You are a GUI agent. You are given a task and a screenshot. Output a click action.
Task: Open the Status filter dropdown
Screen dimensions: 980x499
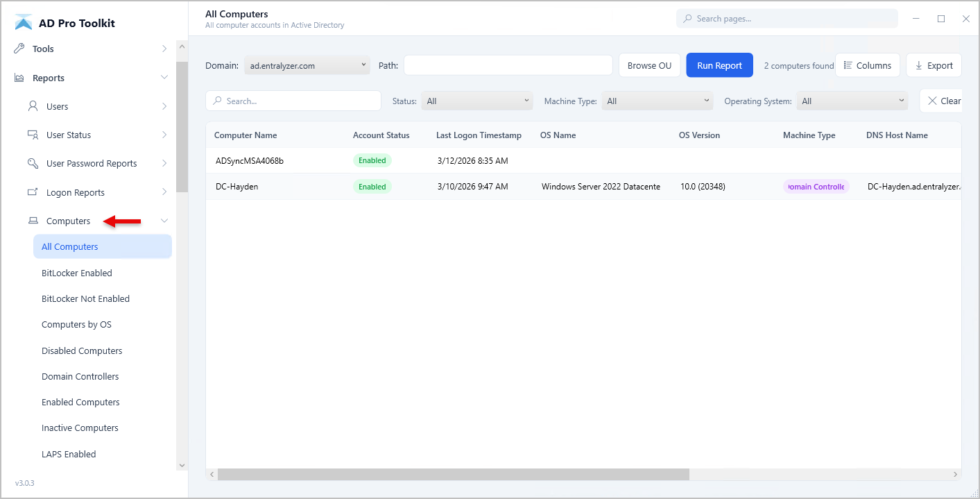point(476,100)
